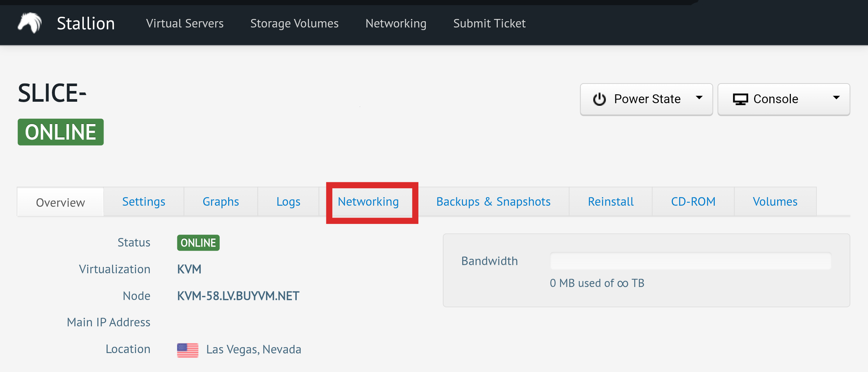Open the Logs tab
This screenshot has height=372, width=868.
tap(288, 202)
